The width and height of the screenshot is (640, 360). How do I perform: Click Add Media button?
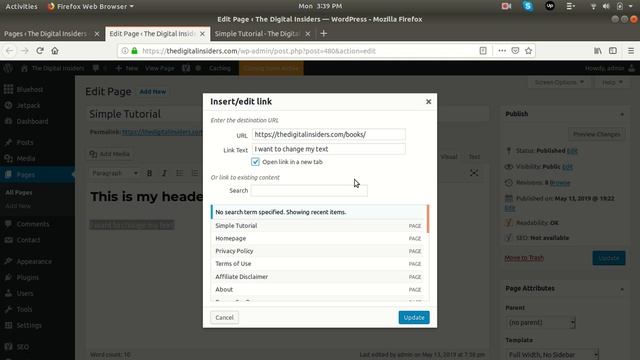[x=110, y=154]
